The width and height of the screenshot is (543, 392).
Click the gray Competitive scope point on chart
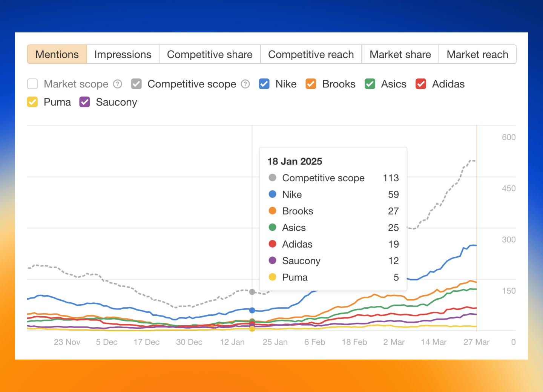point(252,292)
